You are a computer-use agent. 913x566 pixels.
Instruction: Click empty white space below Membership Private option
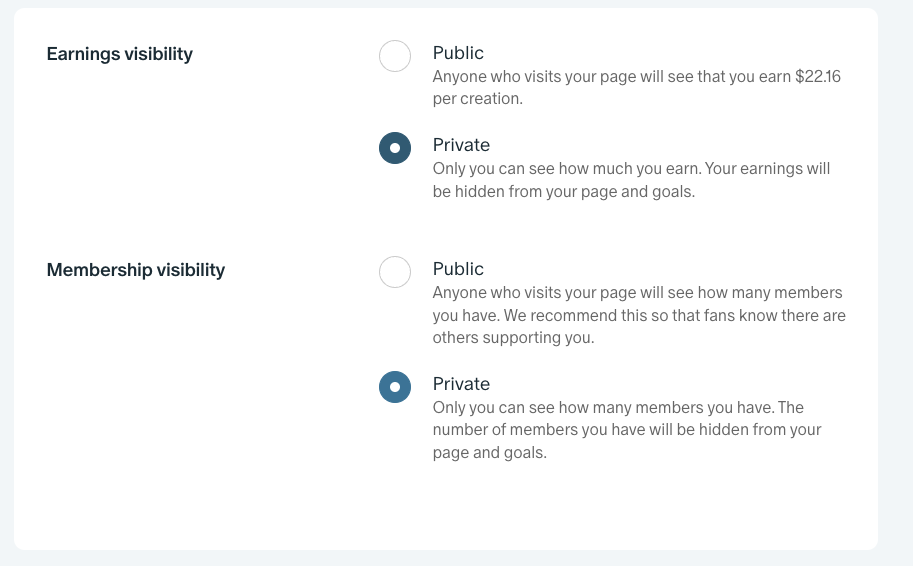[600, 505]
